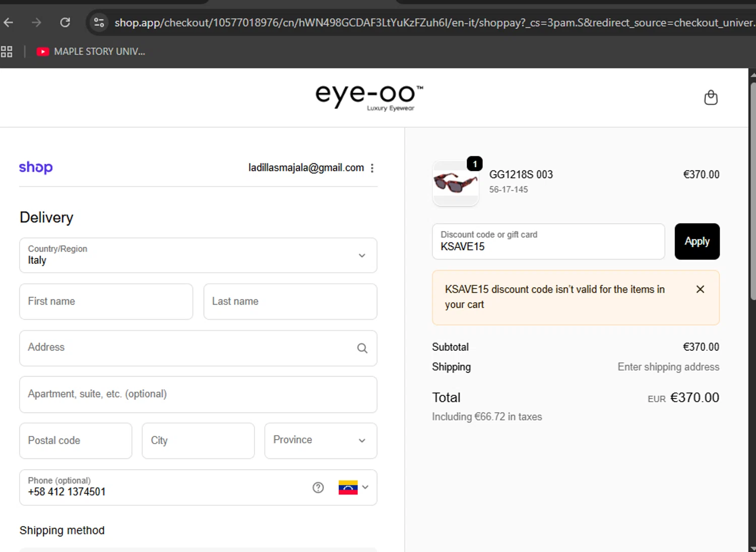Focus the Apartment, suite, etc. field
The image size is (756, 552).
point(198,394)
